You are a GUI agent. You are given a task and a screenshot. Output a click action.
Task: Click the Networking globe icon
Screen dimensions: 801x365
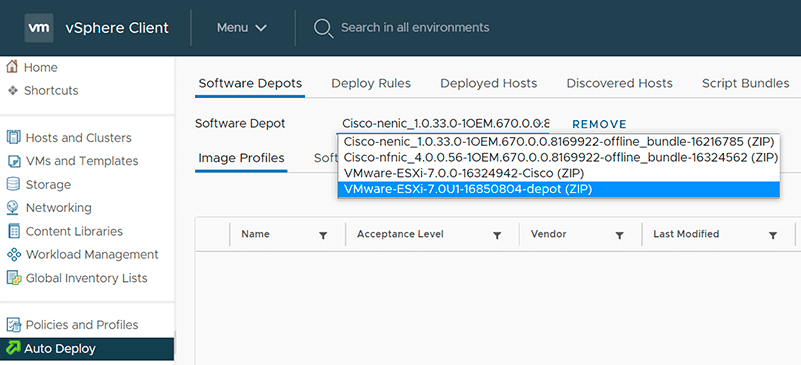pyautogui.click(x=14, y=208)
